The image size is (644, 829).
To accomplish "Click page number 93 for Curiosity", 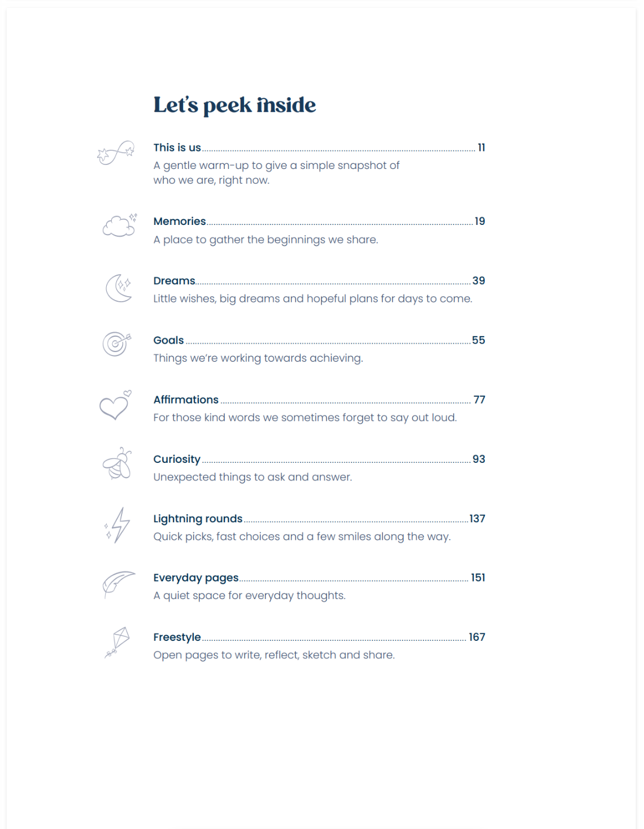I will point(478,459).
